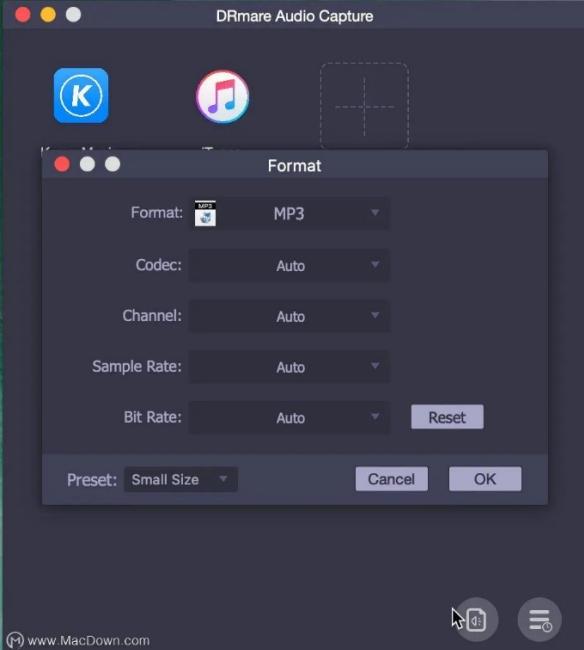The width and height of the screenshot is (584, 650).
Task: Click the Preset: label
Action: tap(92, 480)
